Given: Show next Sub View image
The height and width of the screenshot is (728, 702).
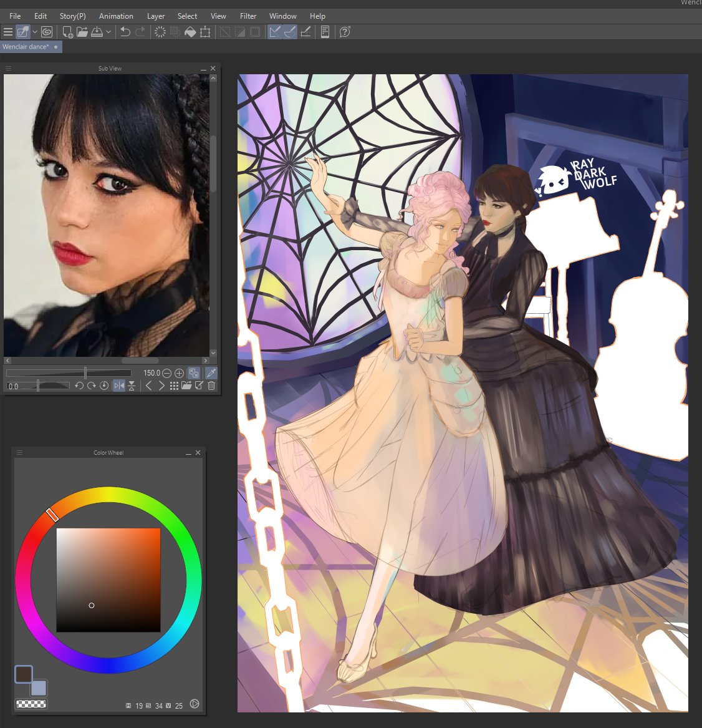Looking at the screenshot, I should coord(161,386).
